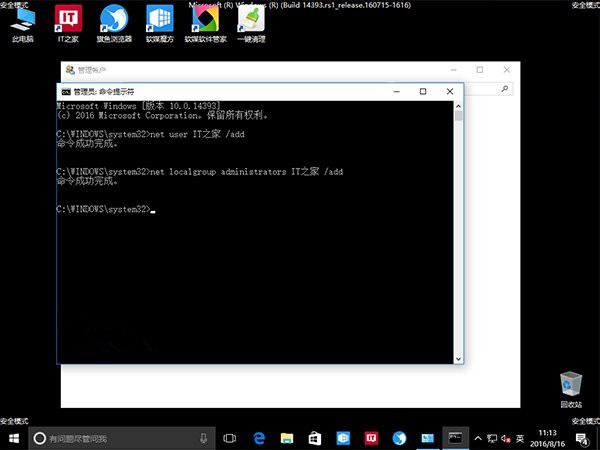Click the Cortana microphone icon

(x=204, y=438)
